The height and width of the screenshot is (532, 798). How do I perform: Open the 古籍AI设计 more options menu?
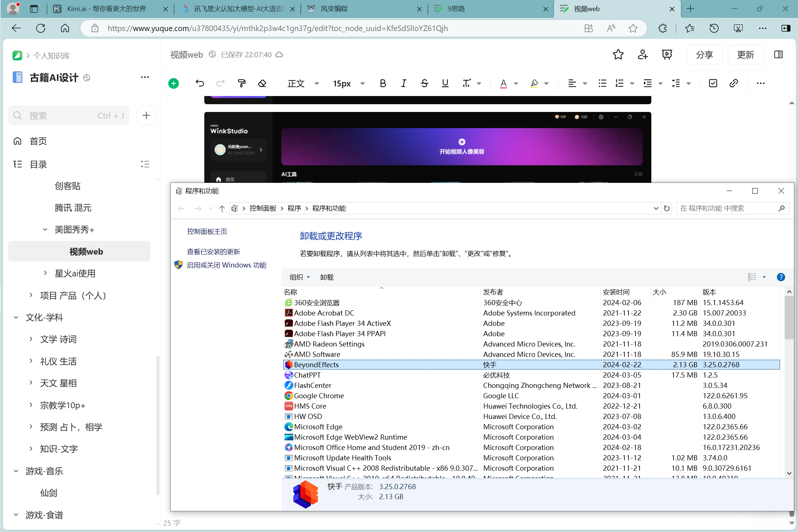[x=145, y=77]
